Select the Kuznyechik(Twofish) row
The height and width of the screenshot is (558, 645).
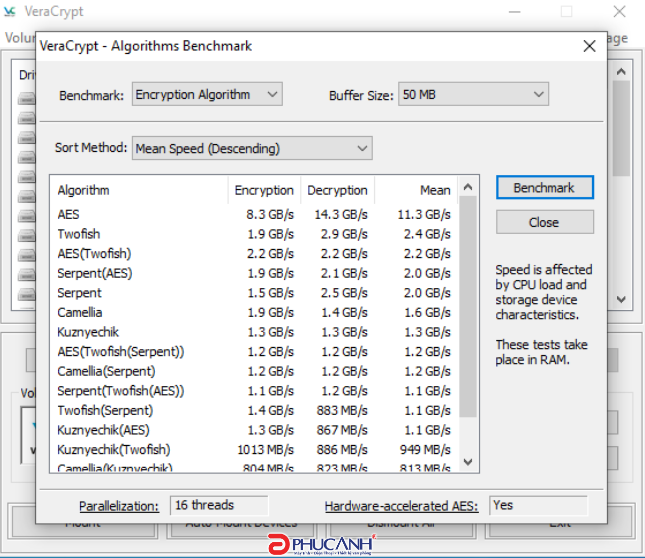click(x=254, y=449)
